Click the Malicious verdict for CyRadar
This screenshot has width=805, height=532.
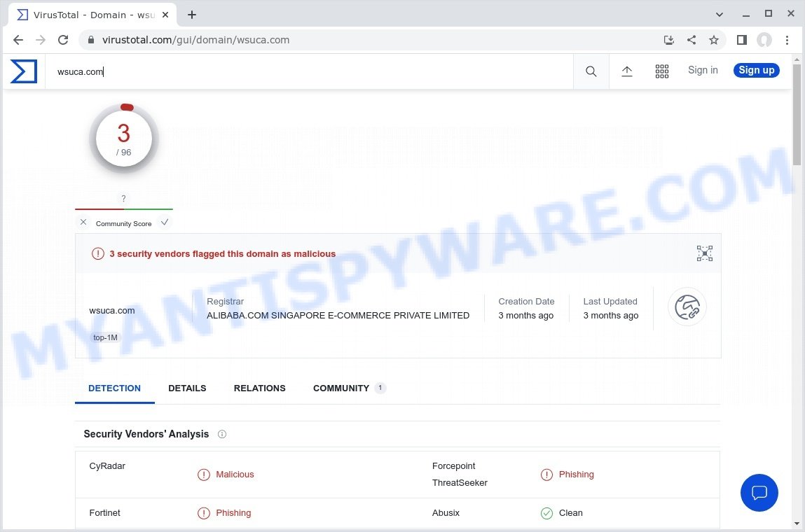235,475
